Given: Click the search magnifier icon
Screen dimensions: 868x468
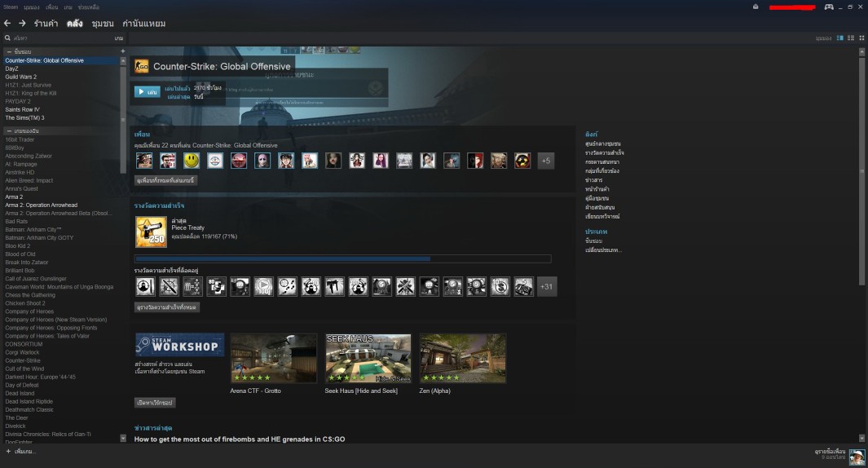Looking at the screenshot, I should point(8,38).
